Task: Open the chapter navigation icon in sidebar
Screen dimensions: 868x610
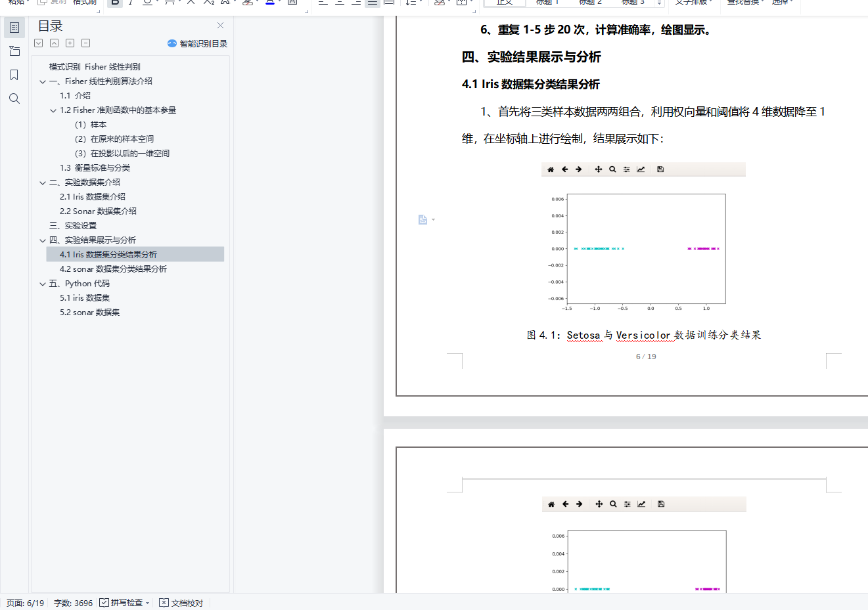Action: 14,51
